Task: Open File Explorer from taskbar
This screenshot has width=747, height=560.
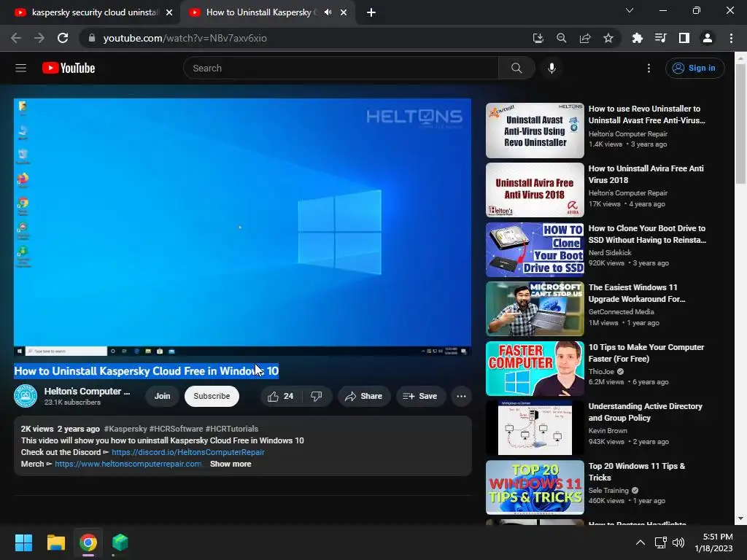Action: tap(55, 542)
